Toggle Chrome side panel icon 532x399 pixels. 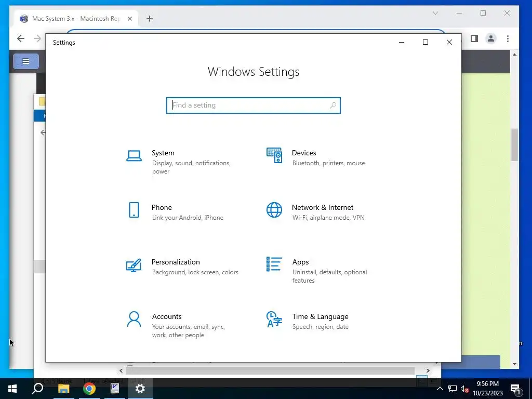[x=474, y=38]
